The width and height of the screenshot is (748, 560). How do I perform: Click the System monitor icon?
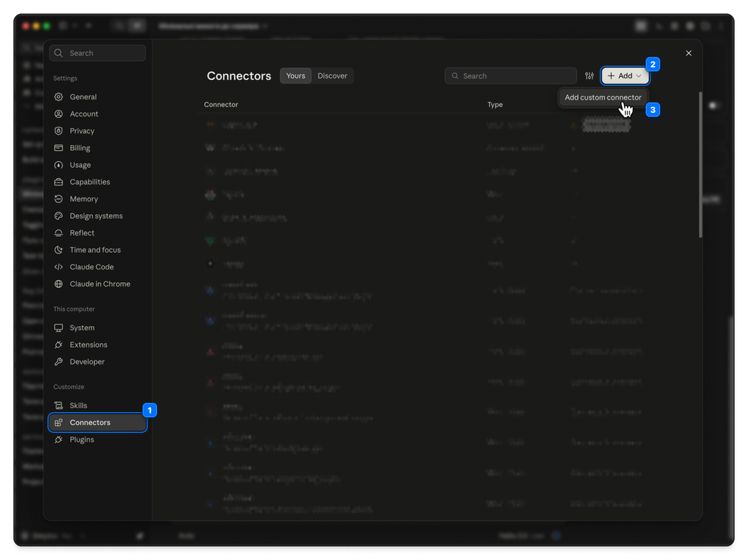click(59, 328)
